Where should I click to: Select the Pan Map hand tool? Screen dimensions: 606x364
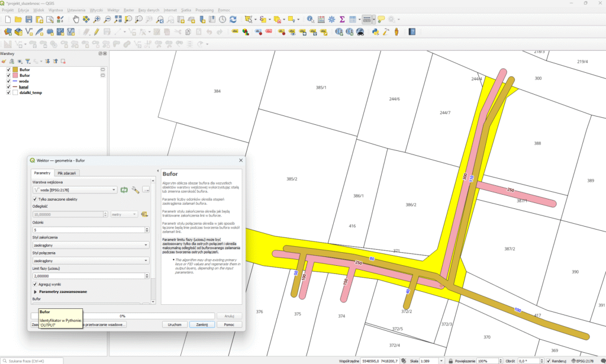(76, 20)
